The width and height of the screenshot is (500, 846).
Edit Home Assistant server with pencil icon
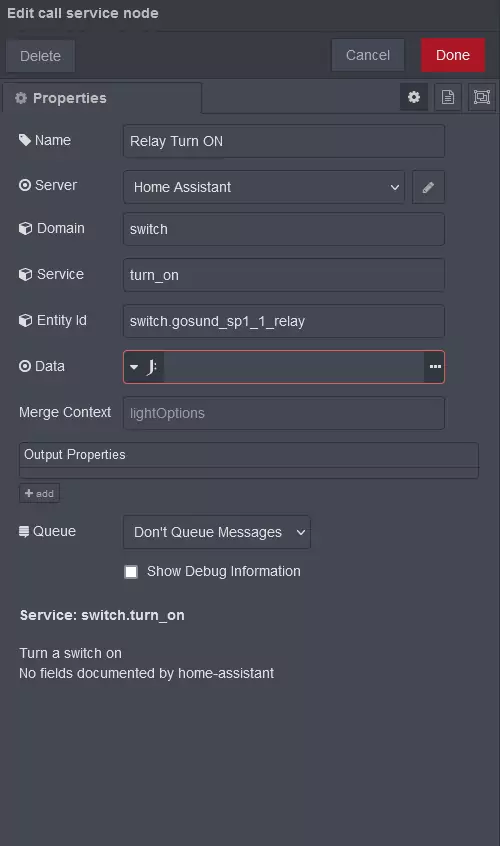coord(428,187)
